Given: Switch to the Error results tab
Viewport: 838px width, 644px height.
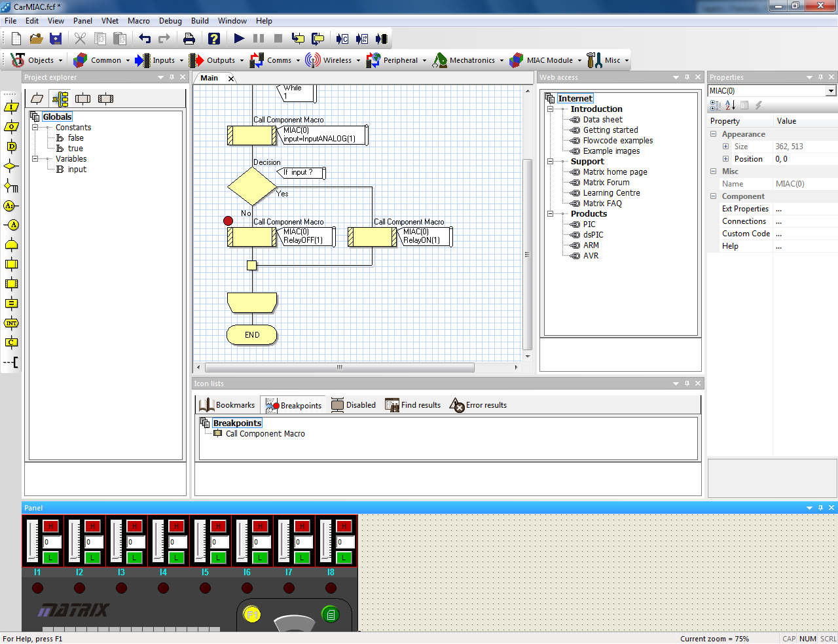Looking at the screenshot, I should [x=479, y=405].
